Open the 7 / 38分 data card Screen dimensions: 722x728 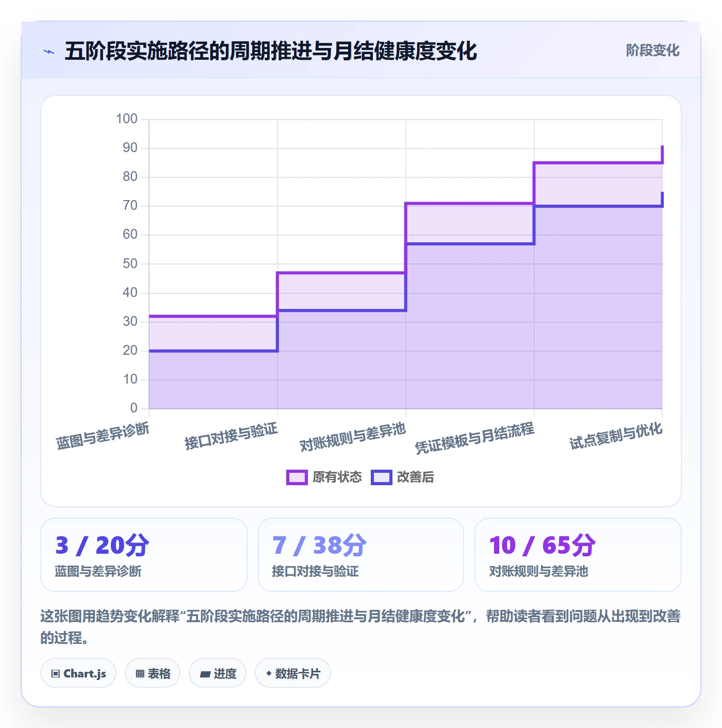coord(361,555)
